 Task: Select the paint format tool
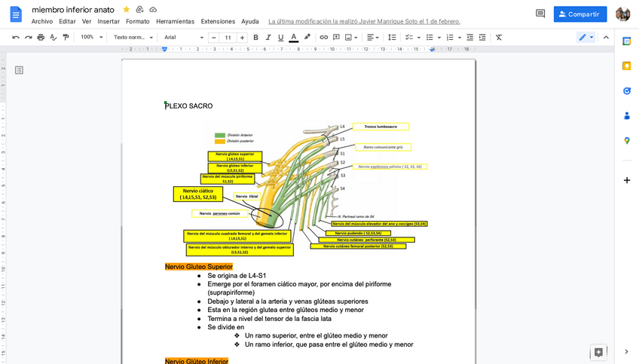pyautogui.click(x=66, y=37)
